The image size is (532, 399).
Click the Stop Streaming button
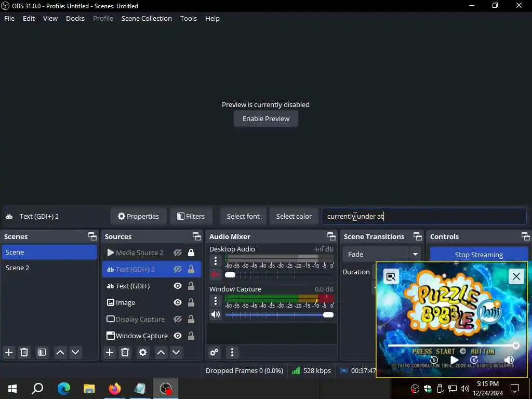point(478,255)
